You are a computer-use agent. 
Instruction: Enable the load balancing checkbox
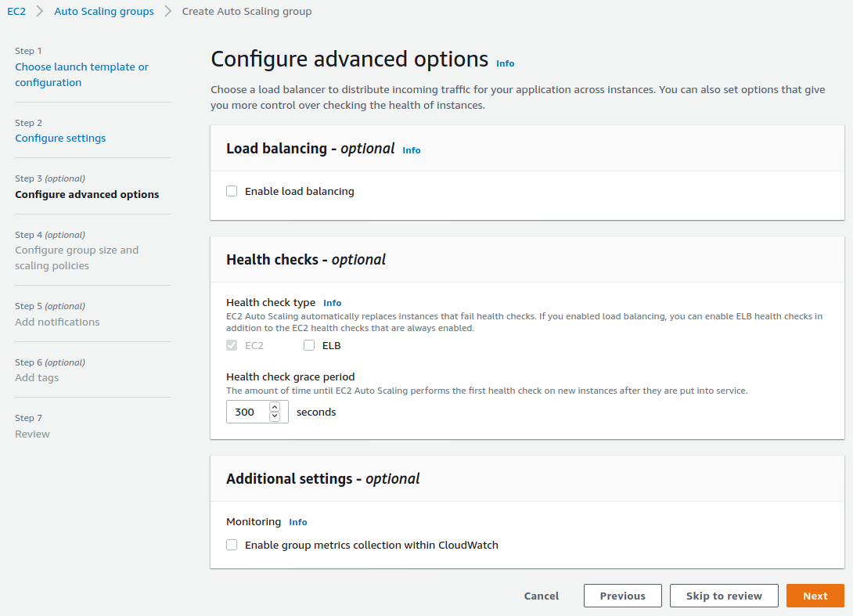point(232,191)
